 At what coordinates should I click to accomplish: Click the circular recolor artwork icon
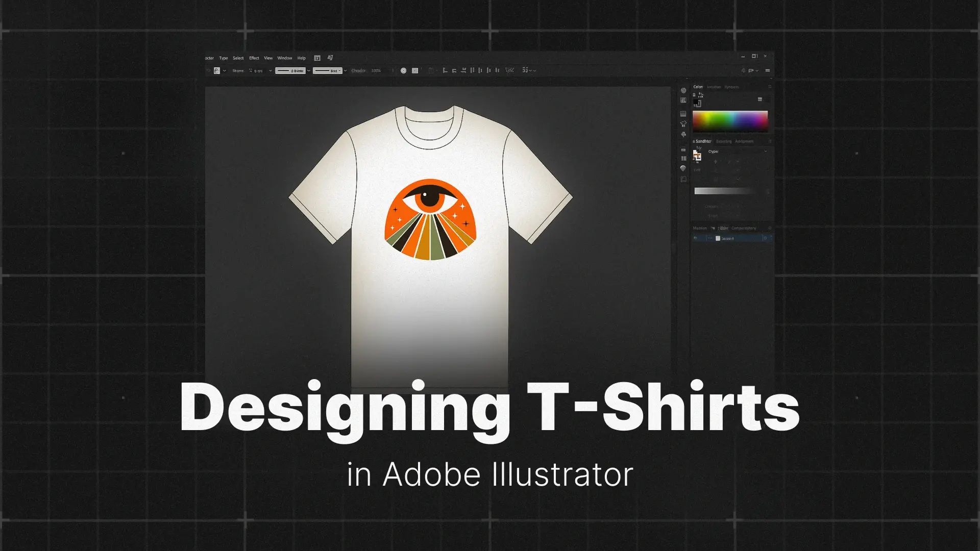click(x=403, y=71)
